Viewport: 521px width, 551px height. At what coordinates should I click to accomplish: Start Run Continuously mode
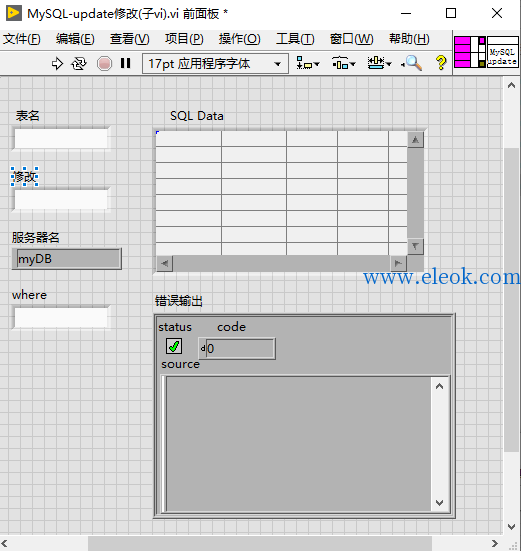coord(79,64)
